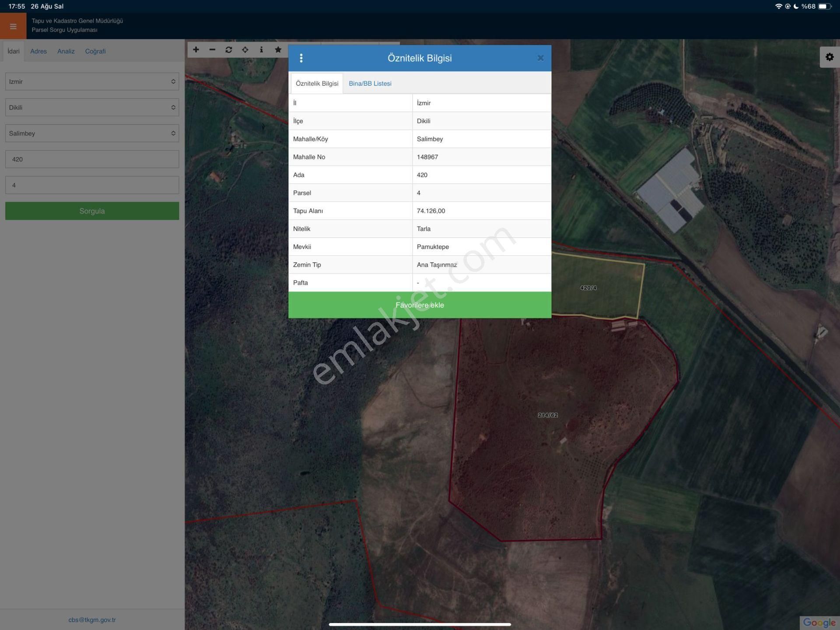Open favorites star icon in toolbar

(x=278, y=50)
